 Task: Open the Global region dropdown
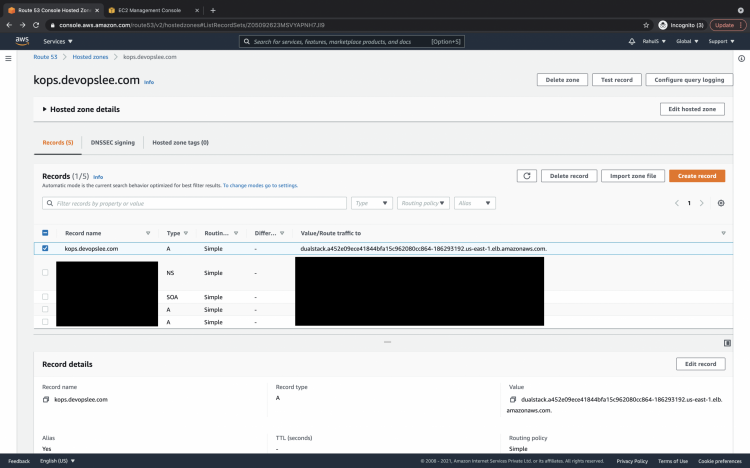tap(687, 42)
